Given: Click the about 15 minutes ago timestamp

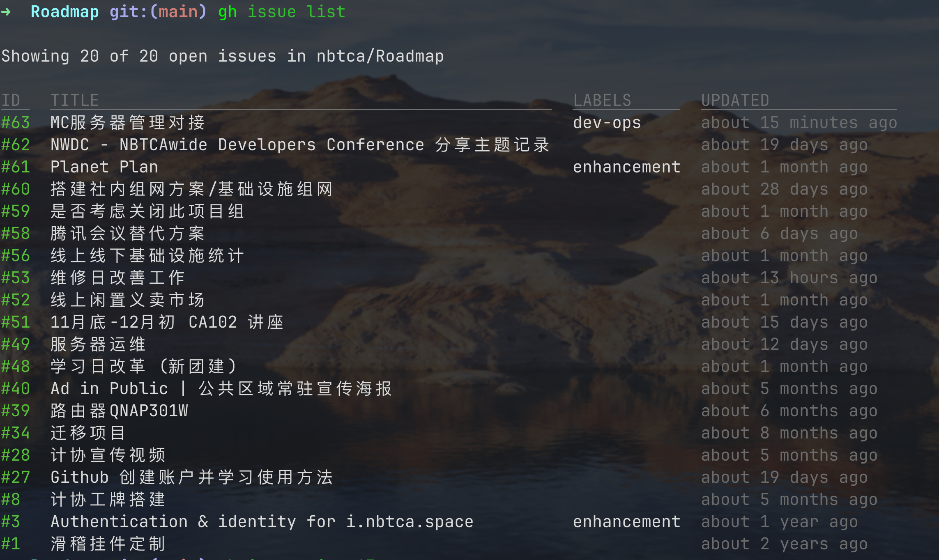Looking at the screenshot, I should click(x=799, y=123).
